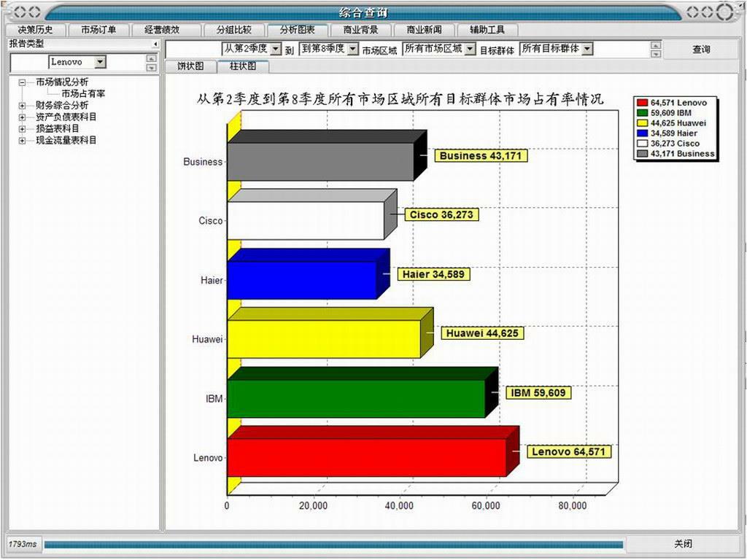Open the 市场订单 tab
This screenshot has height=560, width=747.
coord(98,29)
